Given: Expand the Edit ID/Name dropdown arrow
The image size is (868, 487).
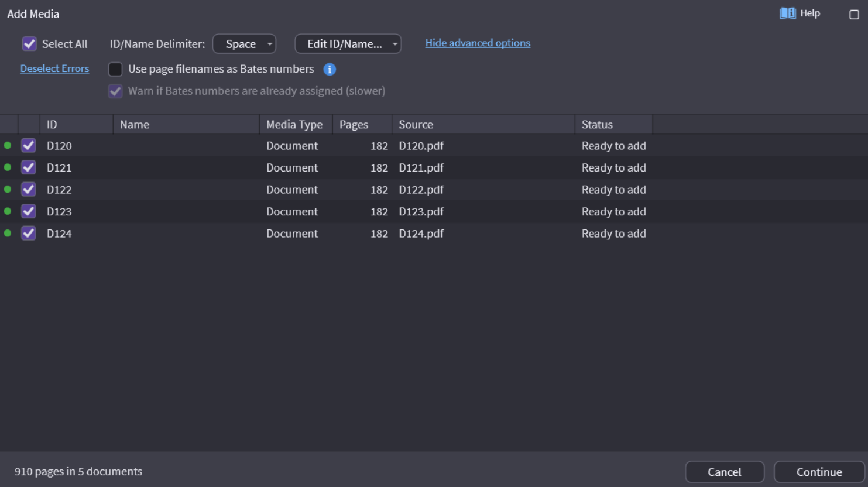Looking at the screenshot, I should (x=395, y=44).
